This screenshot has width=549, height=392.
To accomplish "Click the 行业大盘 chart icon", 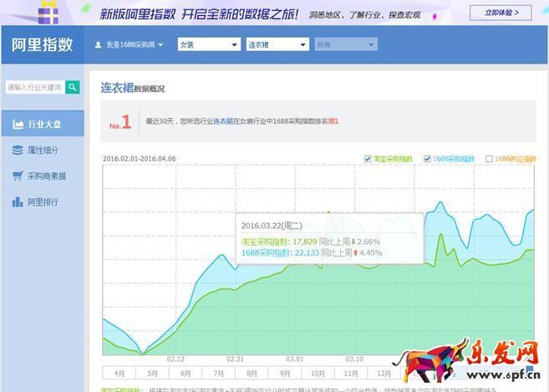I will tap(18, 125).
